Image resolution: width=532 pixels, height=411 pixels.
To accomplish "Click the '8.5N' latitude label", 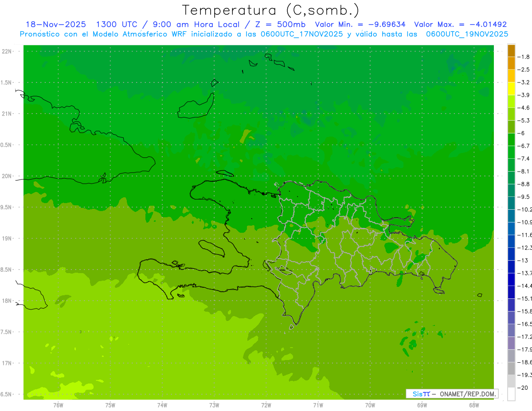I will 6,270.
